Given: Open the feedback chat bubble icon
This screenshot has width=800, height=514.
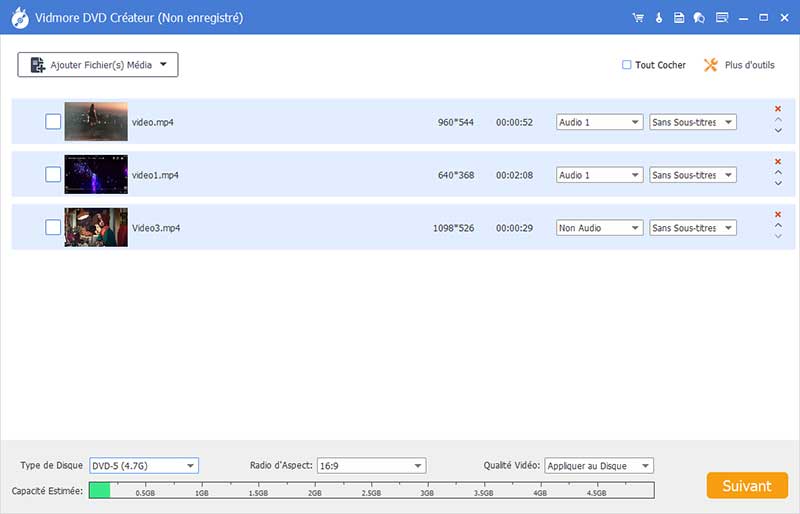Looking at the screenshot, I should (x=699, y=18).
